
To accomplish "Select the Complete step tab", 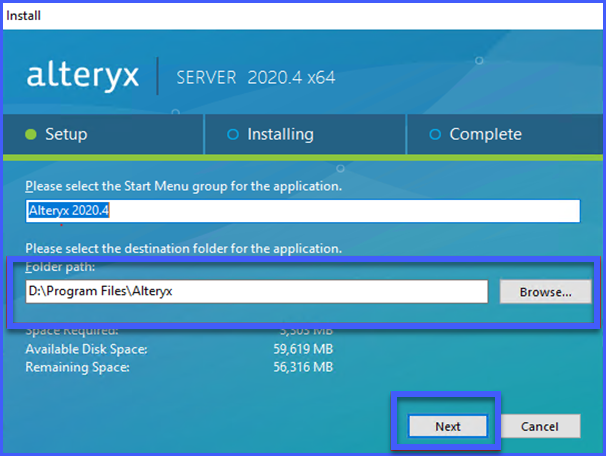I will tap(505, 134).
